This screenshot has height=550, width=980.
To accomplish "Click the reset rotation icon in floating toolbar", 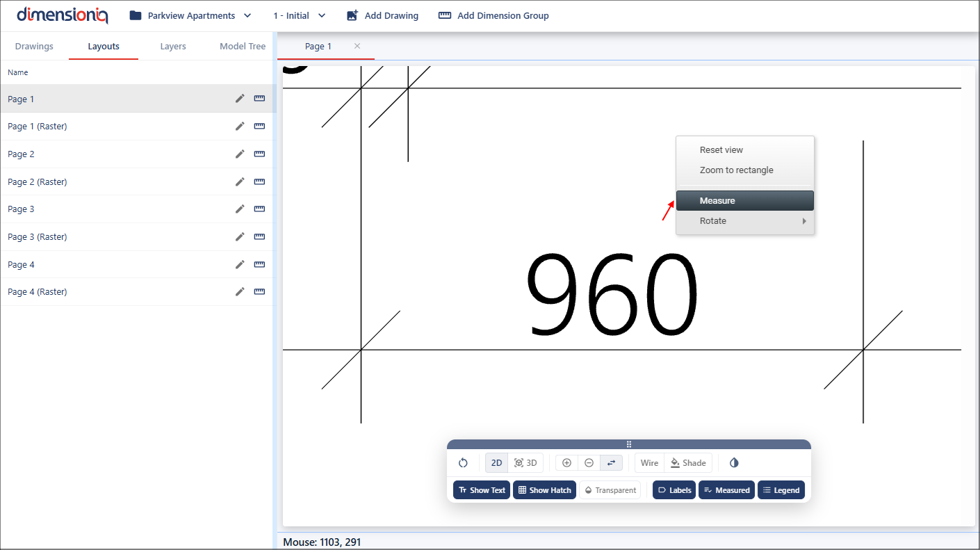I will tap(464, 463).
